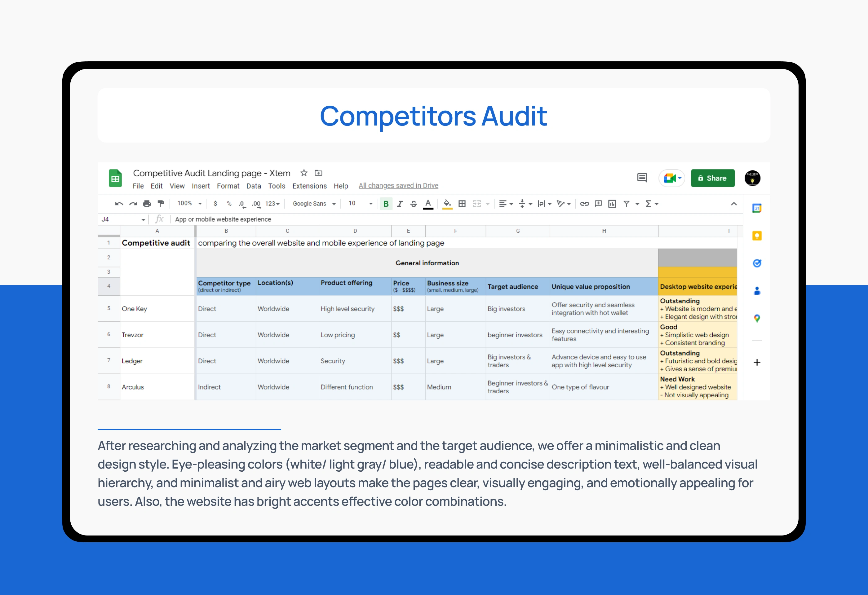Viewport: 868px width, 595px height.
Task: Decrease decimal places icon
Action: (242, 204)
